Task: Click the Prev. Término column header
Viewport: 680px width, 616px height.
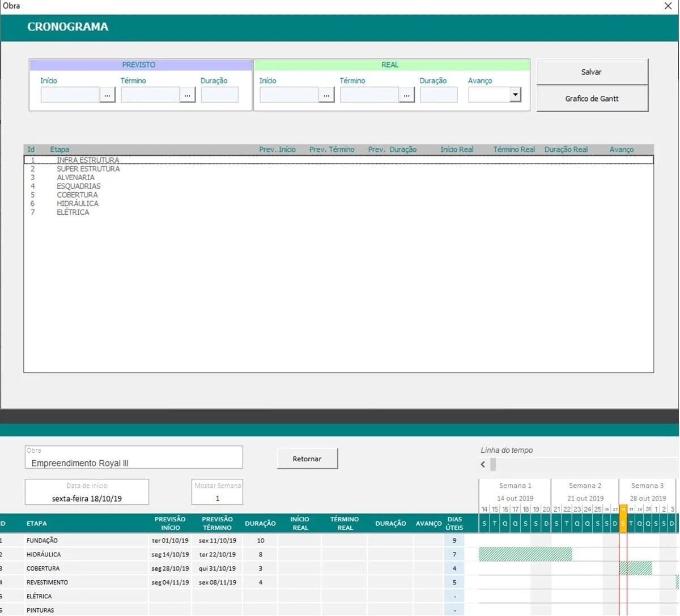Action: [x=331, y=150]
